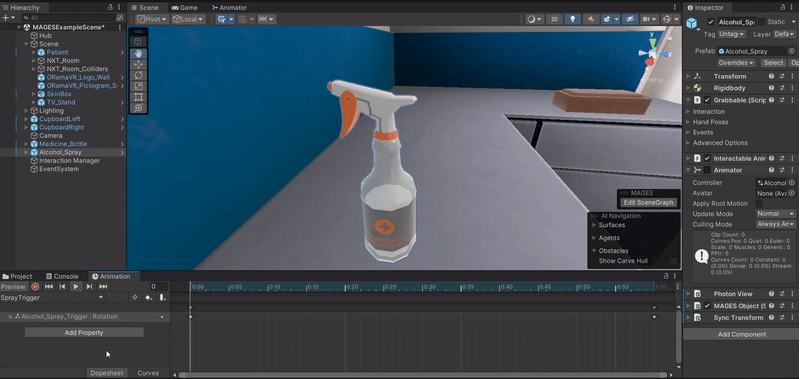Toggle scene lighting bulb icon
800x379 pixels.
[x=573, y=19]
